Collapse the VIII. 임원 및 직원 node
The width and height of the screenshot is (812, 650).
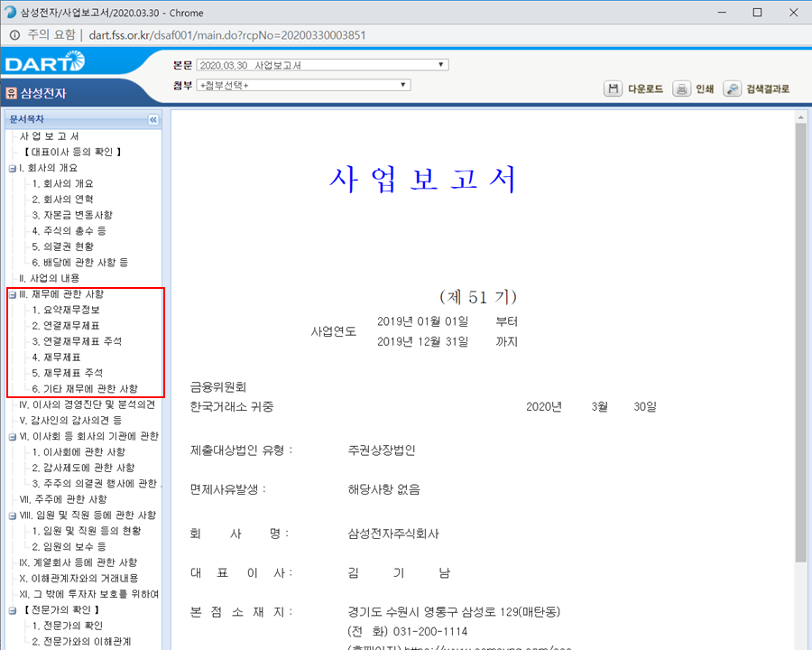[x=13, y=516]
